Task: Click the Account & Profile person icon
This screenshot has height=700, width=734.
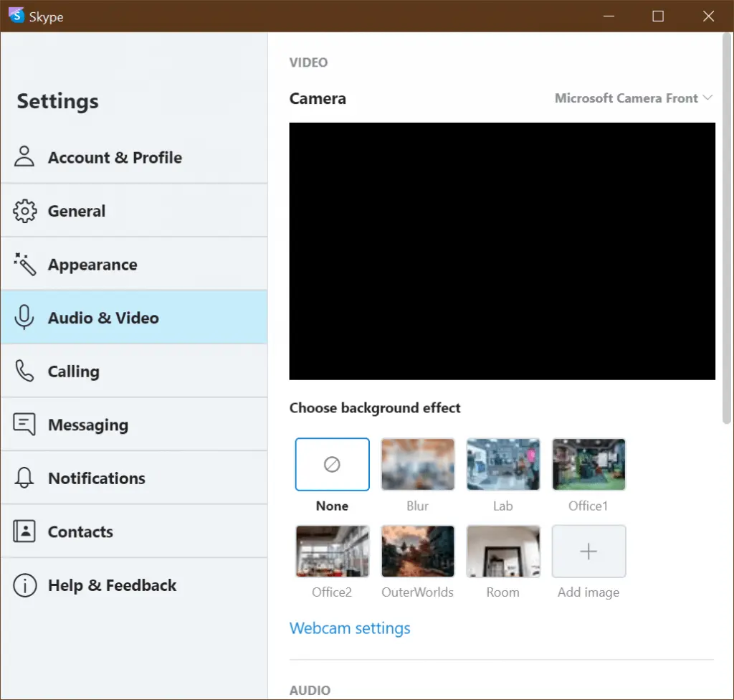Action: (x=24, y=157)
